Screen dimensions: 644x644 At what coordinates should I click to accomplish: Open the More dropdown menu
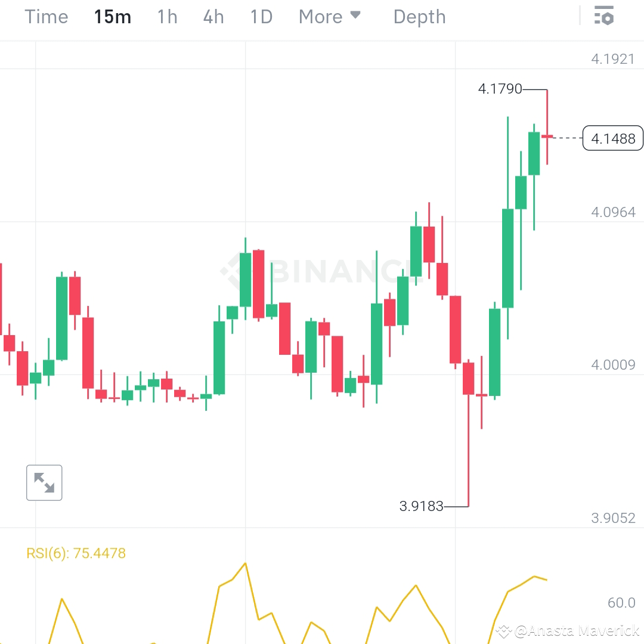[320, 17]
